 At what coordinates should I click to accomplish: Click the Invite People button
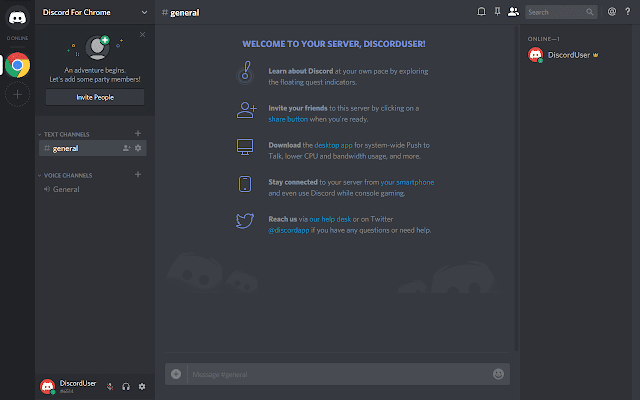(95, 97)
